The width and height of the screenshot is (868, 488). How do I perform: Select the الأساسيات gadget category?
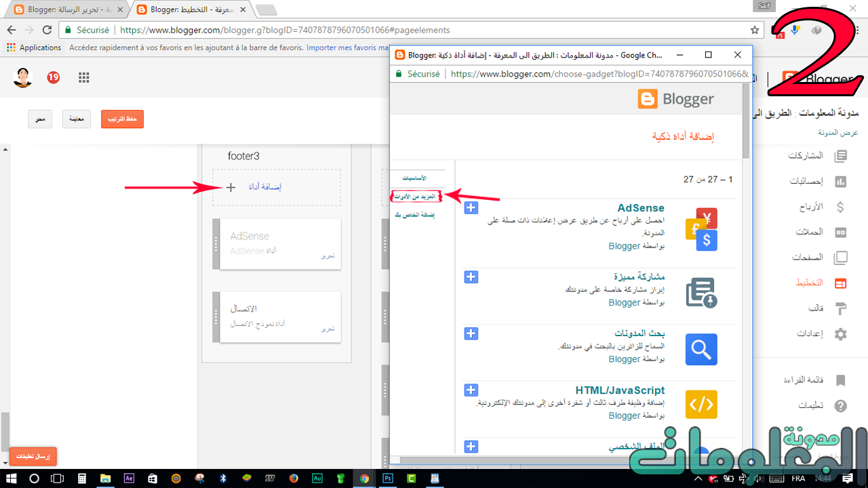pyautogui.click(x=414, y=178)
